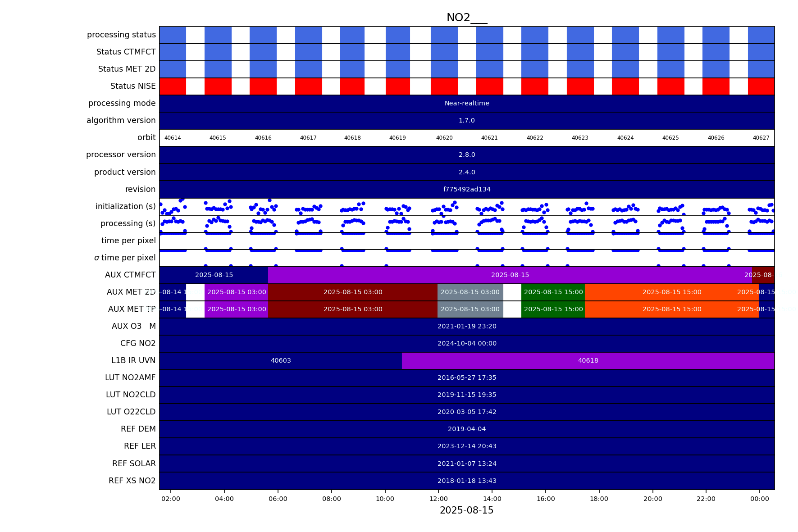Click the 20:00 tick on time axis
The image size is (798, 532).
(652, 499)
